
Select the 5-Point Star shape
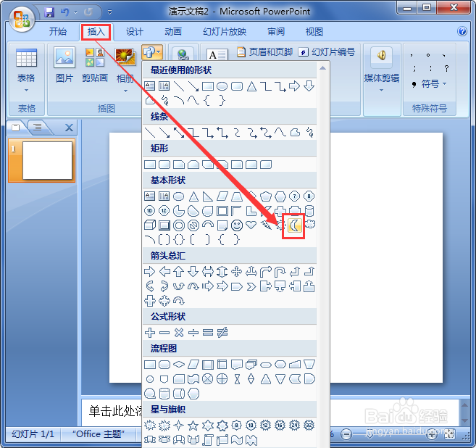tap(193, 426)
